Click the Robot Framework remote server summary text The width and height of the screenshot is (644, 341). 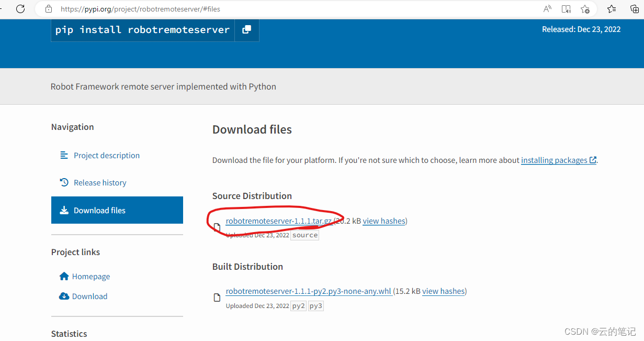pyautogui.click(x=163, y=86)
